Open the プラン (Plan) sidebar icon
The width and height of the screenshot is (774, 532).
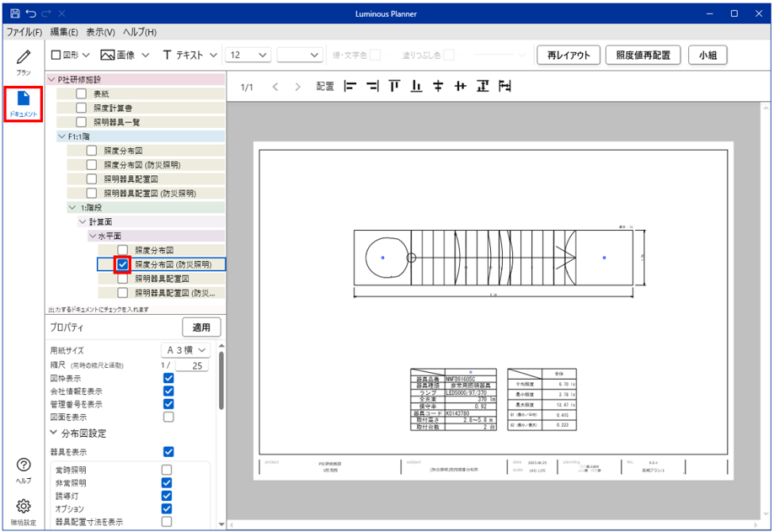(x=23, y=62)
